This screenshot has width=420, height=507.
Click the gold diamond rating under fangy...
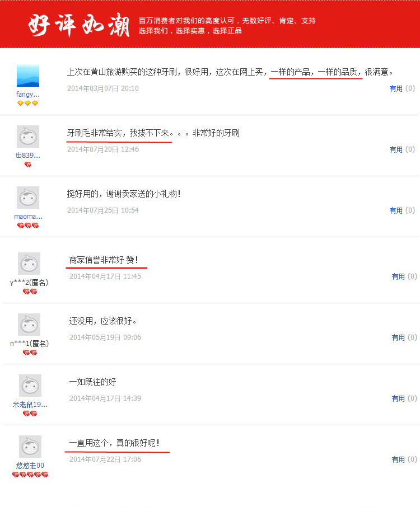(x=28, y=103)
